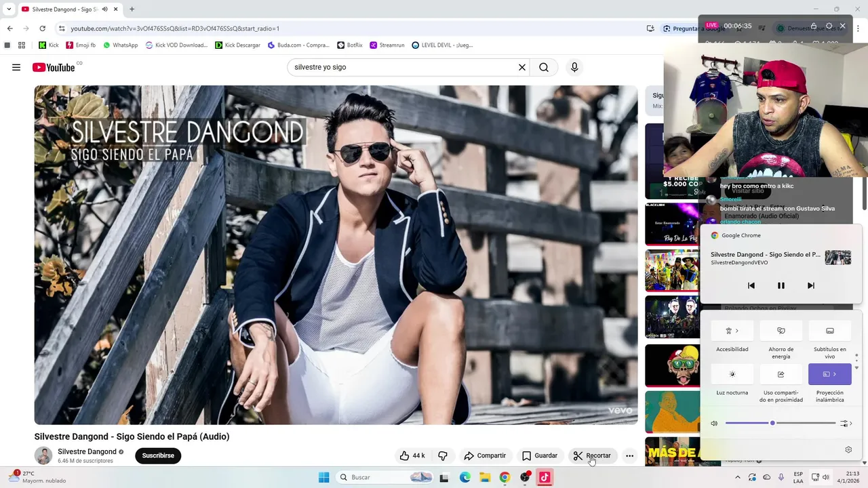Image resolution: width=868 pixels, height=488 pixels.
Task: Open Kick Descargar bookmark
Action: click(237, 45)
